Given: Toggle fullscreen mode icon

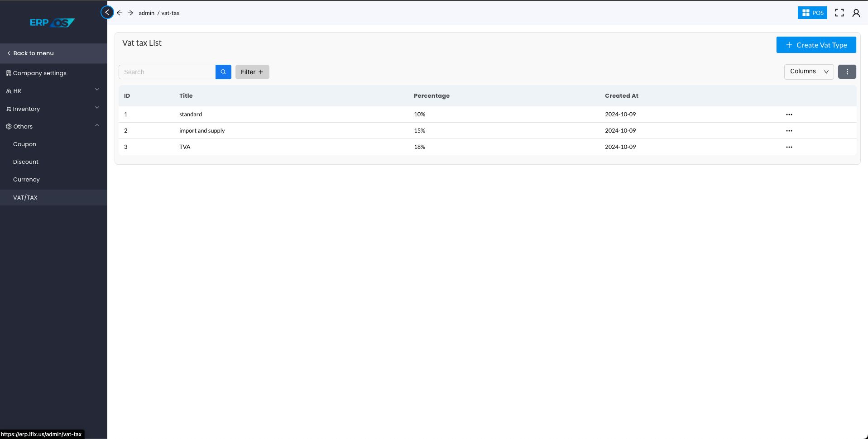Looking at the screenshot, I should (x=839, y=13).
